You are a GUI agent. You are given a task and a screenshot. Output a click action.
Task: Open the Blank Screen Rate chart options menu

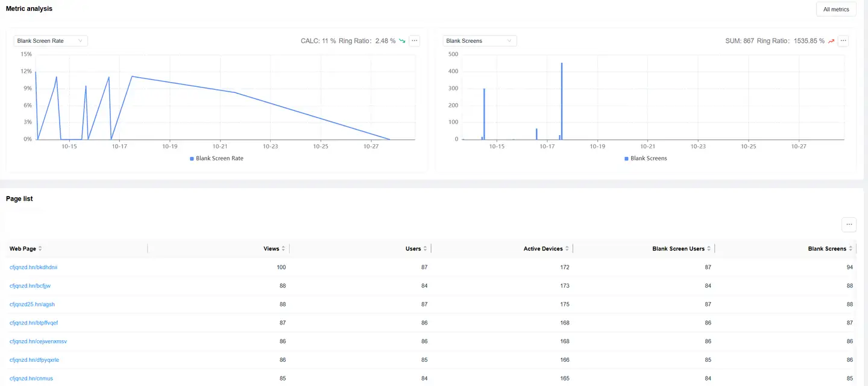[x=414, y=41]
